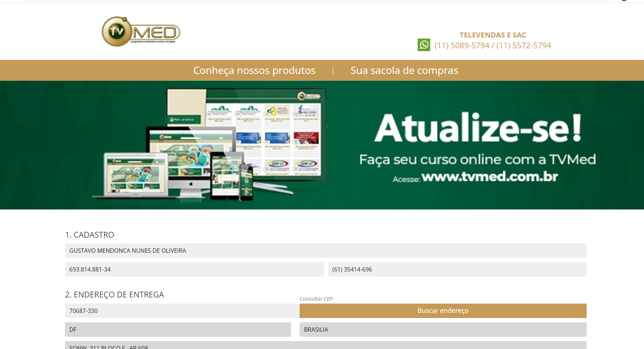The width and height of the screenshot is (644, 349).
Task: Open the Consultar CEP link
Action: click(316, 299)
